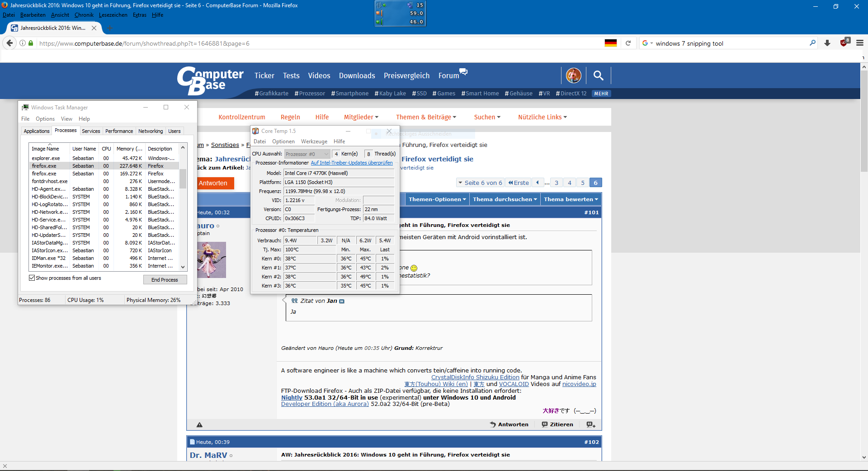Click the view-post icon beside Zitat von Jan

tap(342, 301)
